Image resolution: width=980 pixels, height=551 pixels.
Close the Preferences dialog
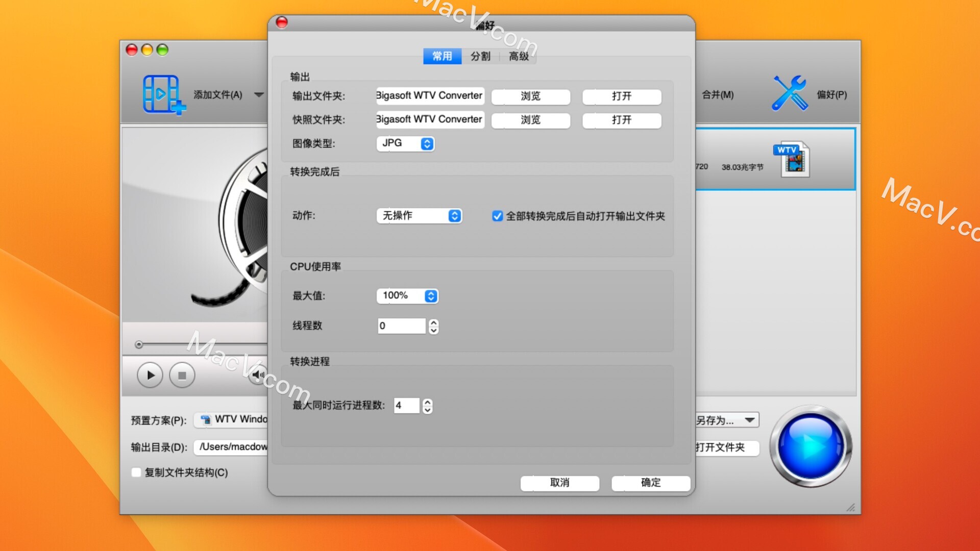(282, 22)
